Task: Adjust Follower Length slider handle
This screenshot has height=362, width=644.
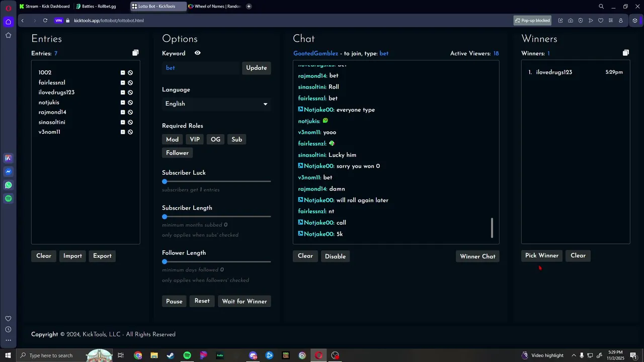Action: point(165,261)
